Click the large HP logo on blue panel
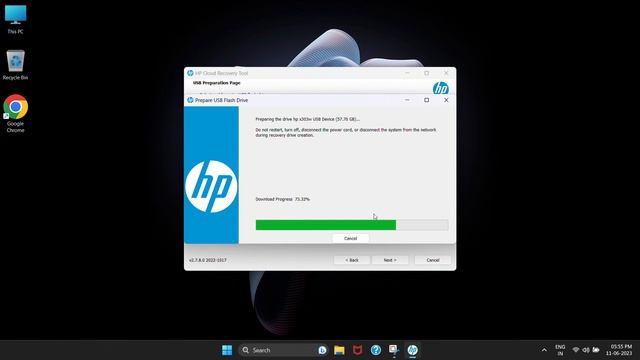The width and height of the screenshot is (640, 360). [x=211, y=187]
